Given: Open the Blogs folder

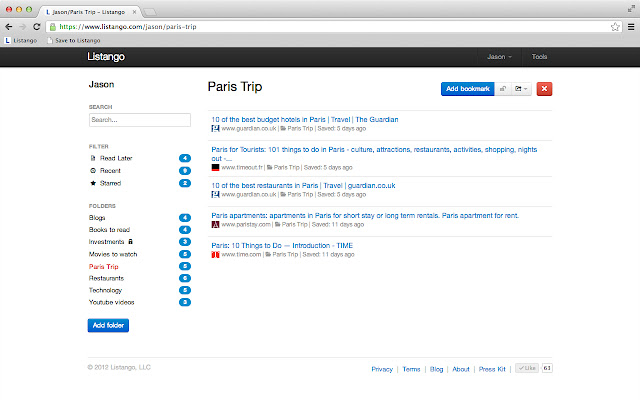Looking at the screenshot, I should tap(97, 218).
